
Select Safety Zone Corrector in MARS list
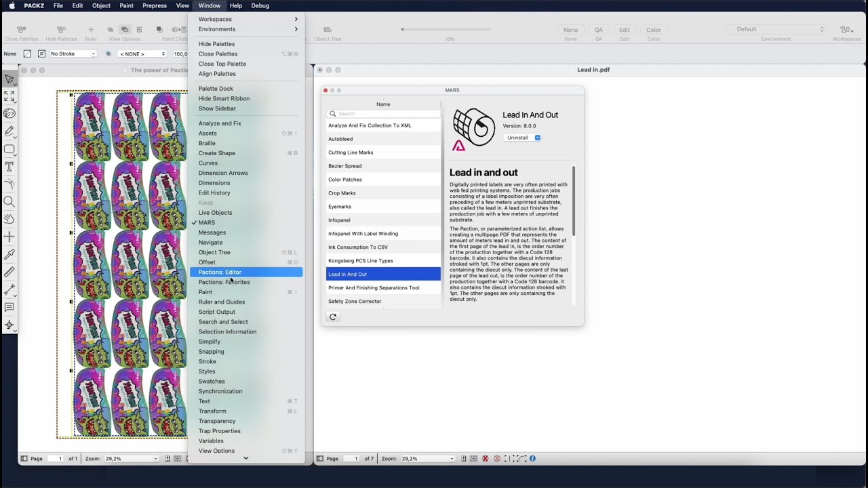coord(383,302)
